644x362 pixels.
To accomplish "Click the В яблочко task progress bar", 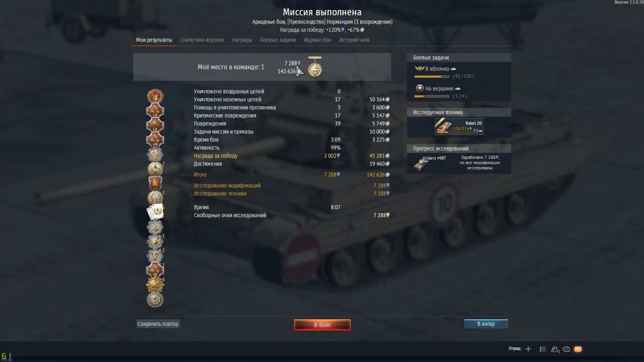I will coord(432,76).
